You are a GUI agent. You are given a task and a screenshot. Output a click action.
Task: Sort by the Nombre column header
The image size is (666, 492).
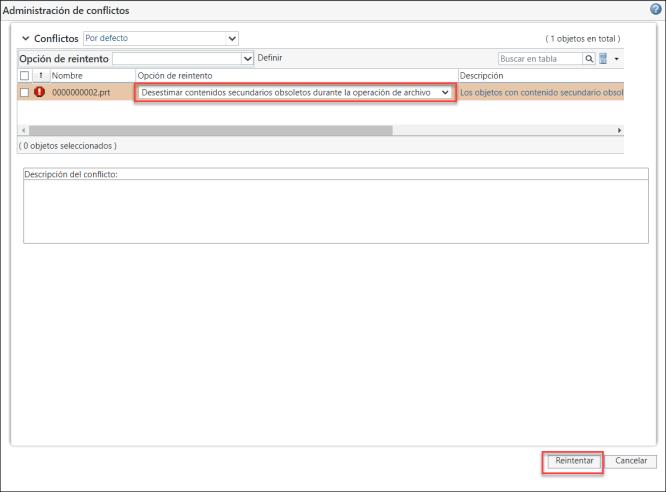pos(67,76)
